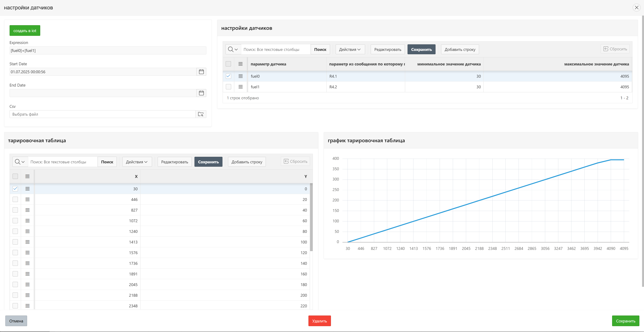Click параметр датчика column header
Image resolution: width=644 pixels, height=332 pixels.
click(268, 64)
